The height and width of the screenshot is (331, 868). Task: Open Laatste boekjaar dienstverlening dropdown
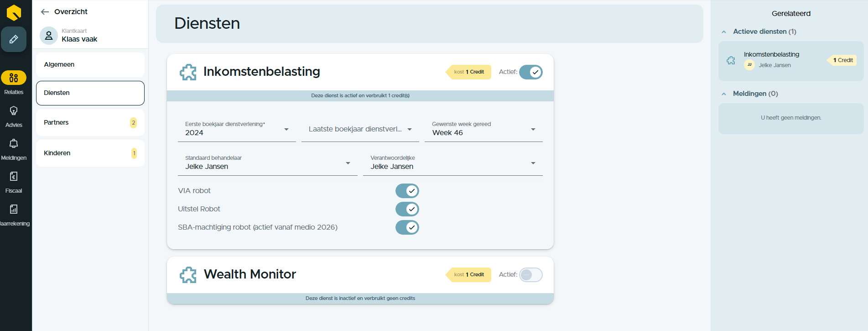tap(360, 129)
